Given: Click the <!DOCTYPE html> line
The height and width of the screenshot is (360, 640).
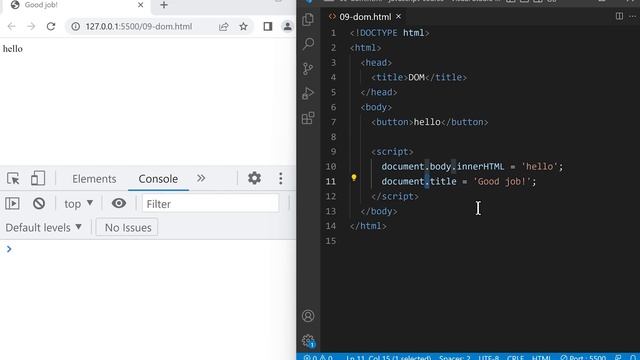Looking at the screenshot, I should pos(389,33).
